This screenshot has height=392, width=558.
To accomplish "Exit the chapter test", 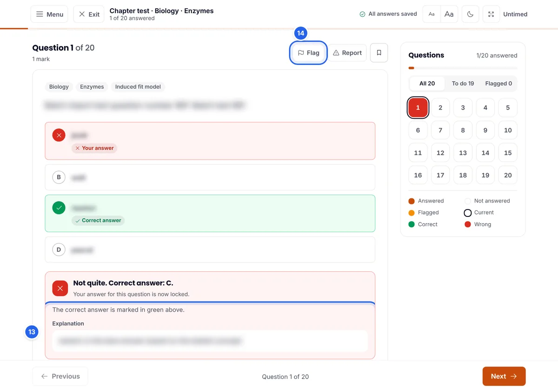I will click(x=89, y=14).
